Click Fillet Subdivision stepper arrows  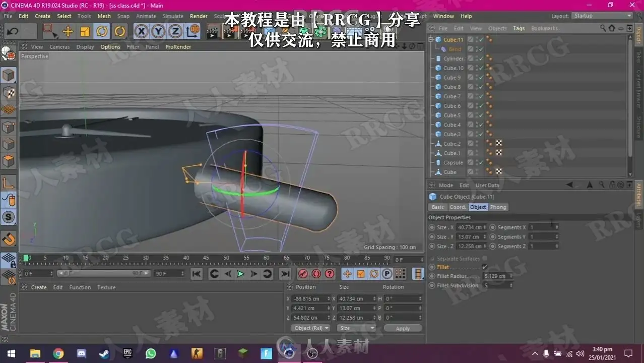tap(511, 285)
